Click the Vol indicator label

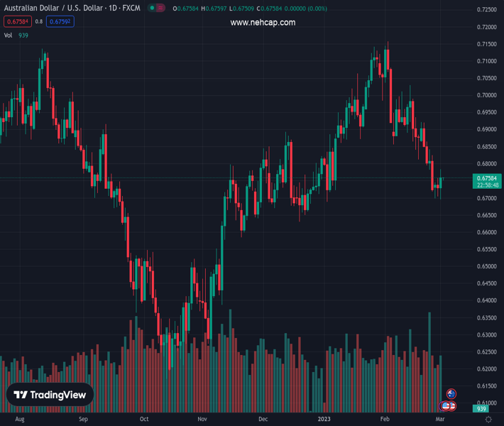coord(9,35)
